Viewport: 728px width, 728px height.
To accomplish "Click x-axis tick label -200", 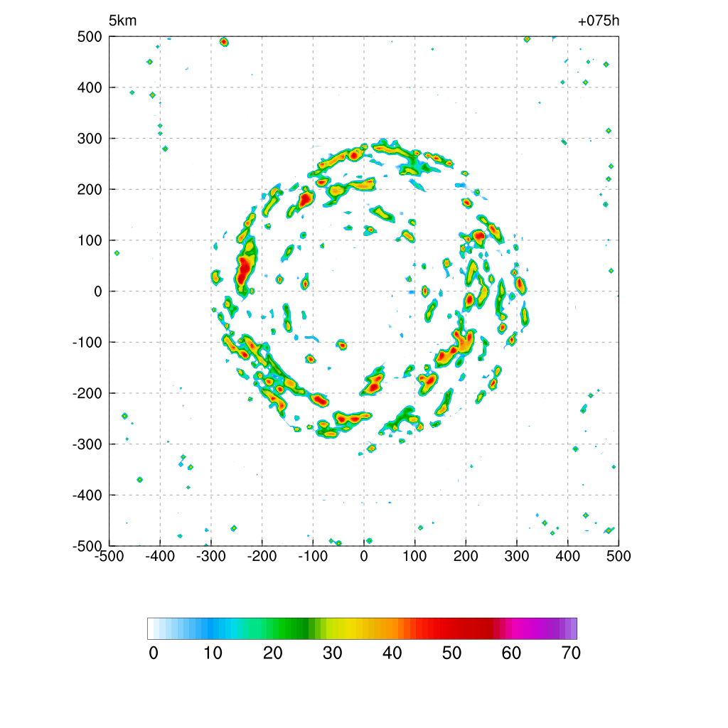I will pyautogui.click(x=262, y=556).
